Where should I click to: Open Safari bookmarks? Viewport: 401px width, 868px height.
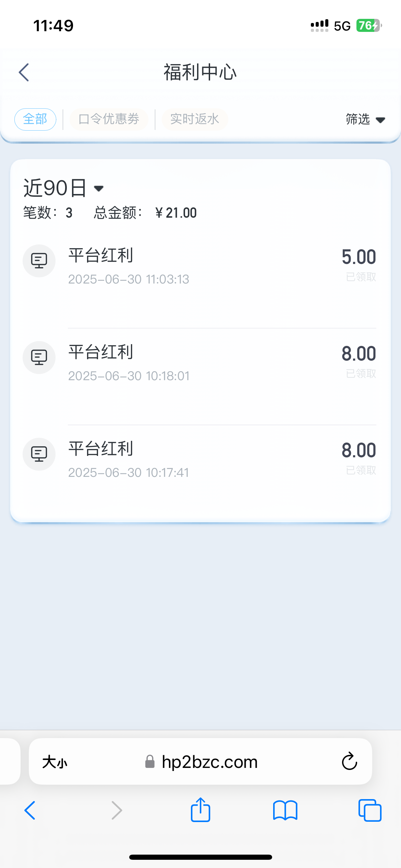pos(285,810)
